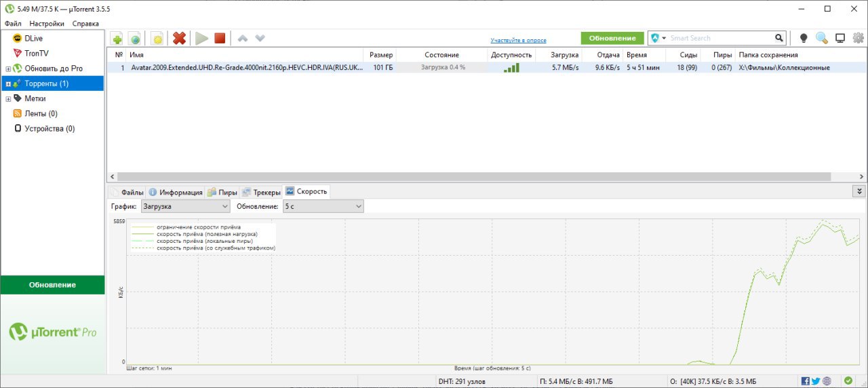The height and width of the screenshot is (388, 868).
Task: Open the remote monitor icon
Action: pos(840,38)
